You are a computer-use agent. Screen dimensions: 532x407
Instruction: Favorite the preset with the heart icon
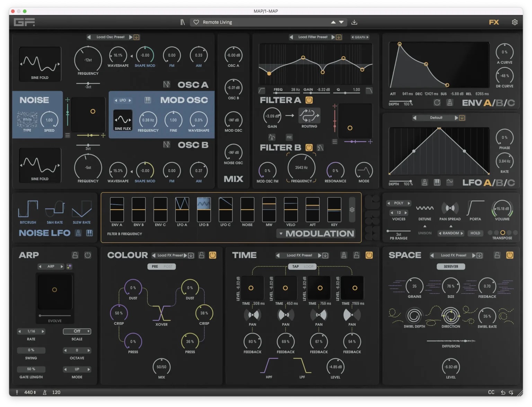pos(196,22)
